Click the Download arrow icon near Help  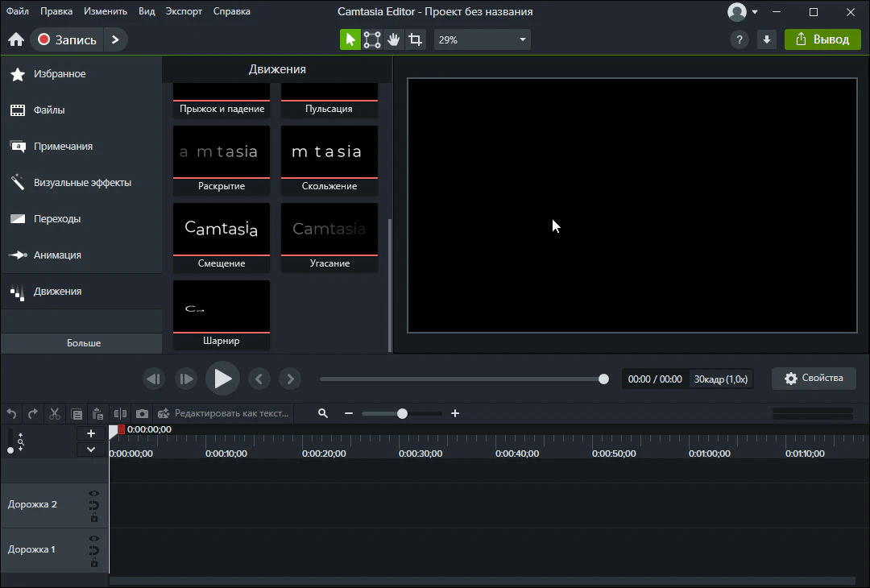pos(766,39)
